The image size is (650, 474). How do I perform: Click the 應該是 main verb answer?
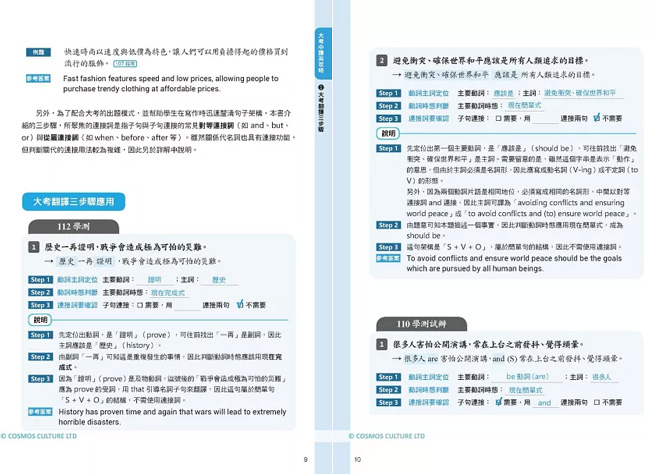tap(503, 93)
